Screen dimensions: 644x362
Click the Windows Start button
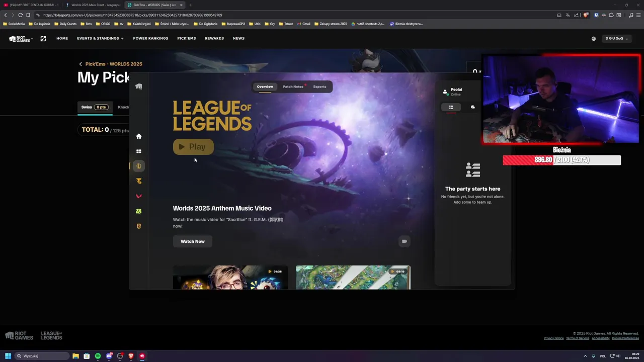(x=8, y=356)
